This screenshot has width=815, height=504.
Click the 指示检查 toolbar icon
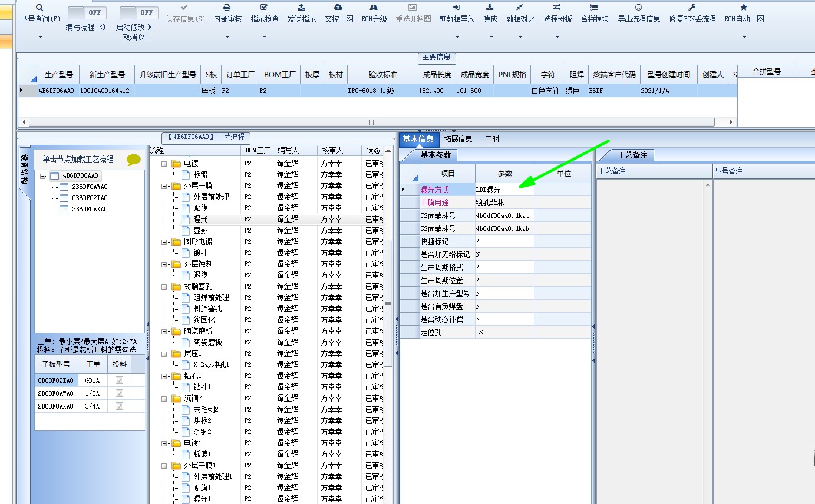coord(264,7)
